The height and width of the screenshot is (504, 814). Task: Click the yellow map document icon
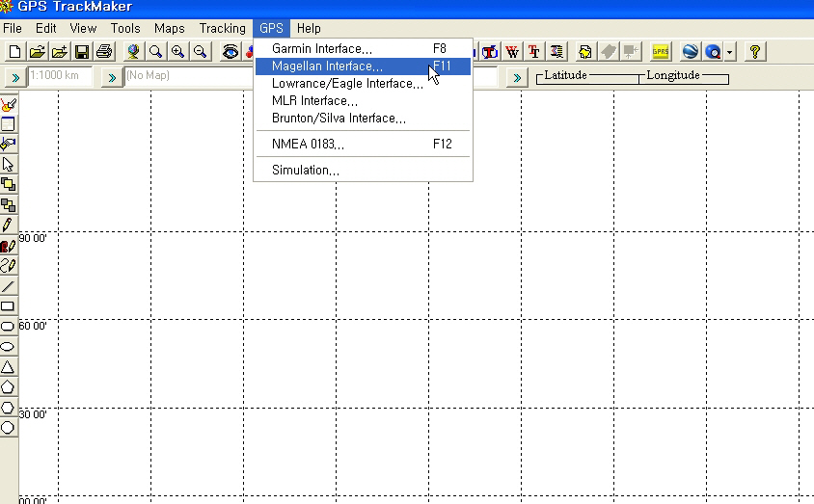[x=585, y=52]
